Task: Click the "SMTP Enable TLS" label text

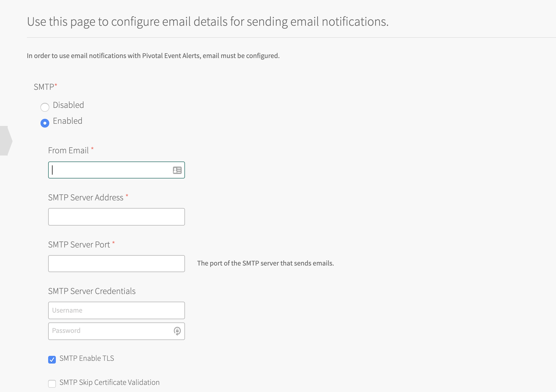Action: point(87,358)
